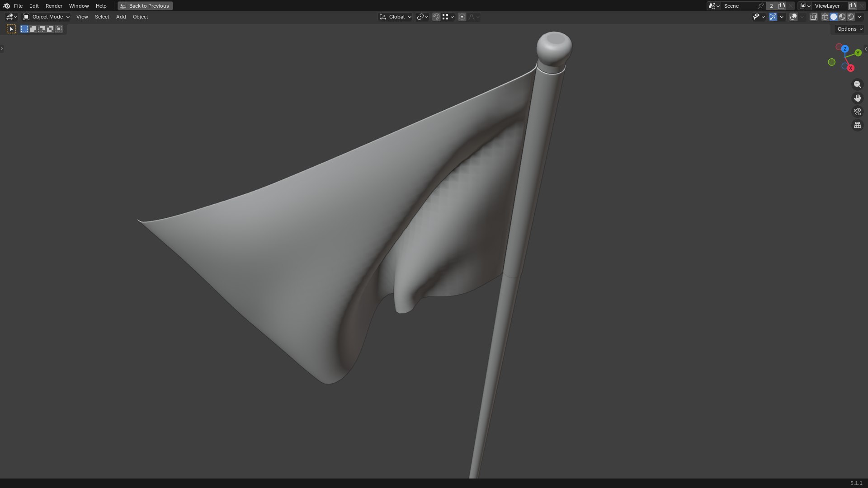The image size is (868, 488).
Task: Choose the Invert selection mode icon
Action: click(x=50, y=29)
